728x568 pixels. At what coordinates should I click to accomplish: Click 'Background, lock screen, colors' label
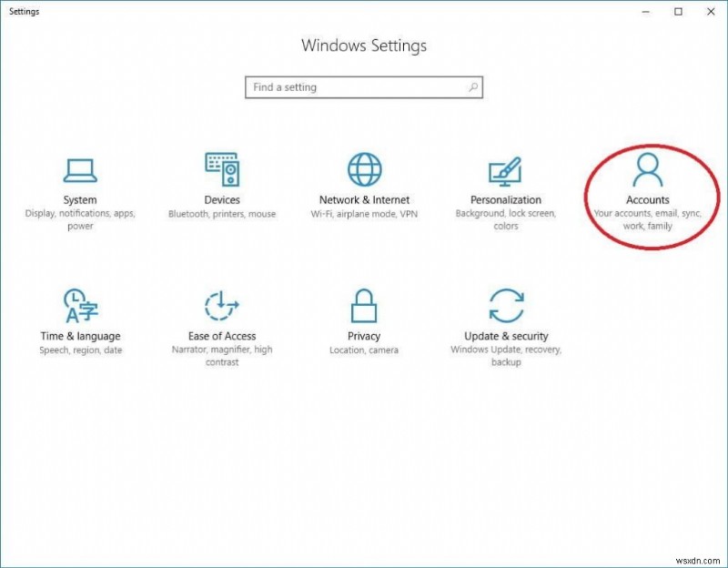(x=506, y=219)
